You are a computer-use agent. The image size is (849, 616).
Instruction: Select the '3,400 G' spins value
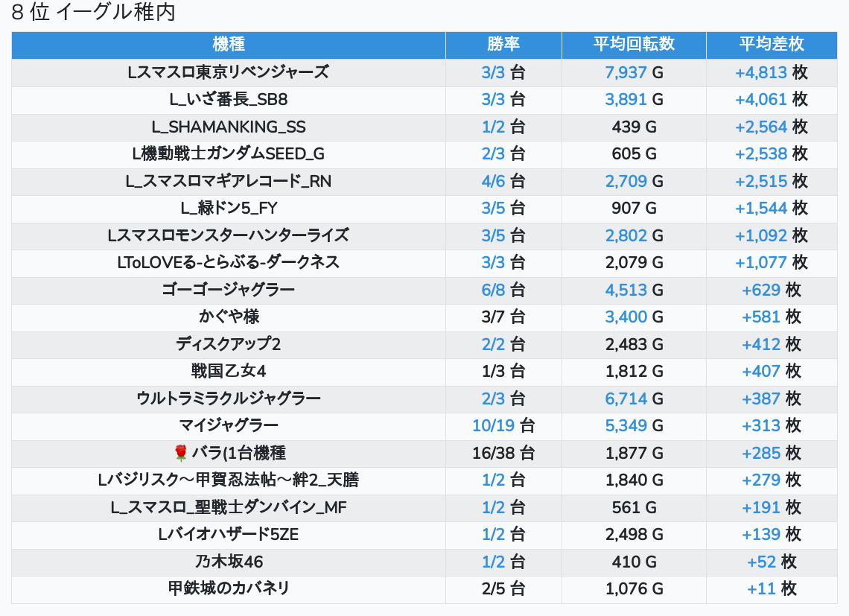coord(634,317)
